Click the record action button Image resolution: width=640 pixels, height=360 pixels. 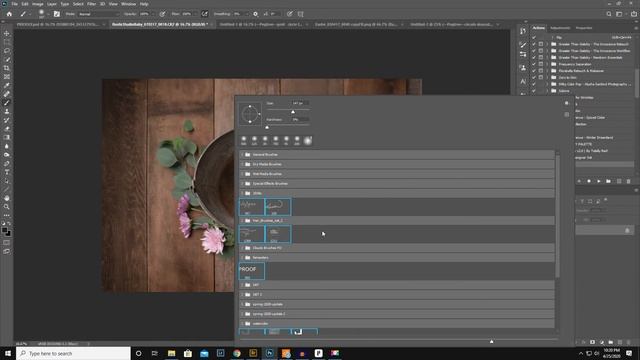(589, 181)
